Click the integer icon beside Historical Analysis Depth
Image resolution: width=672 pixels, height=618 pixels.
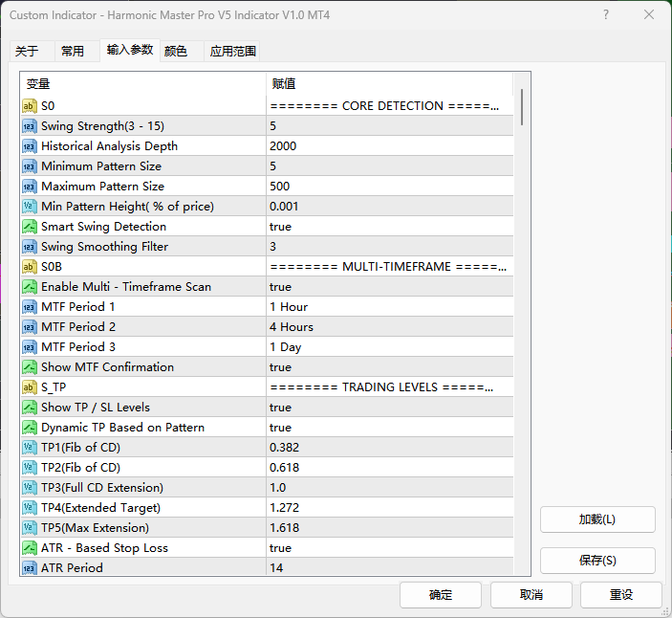pyautogui.click(x=29, y=146)
